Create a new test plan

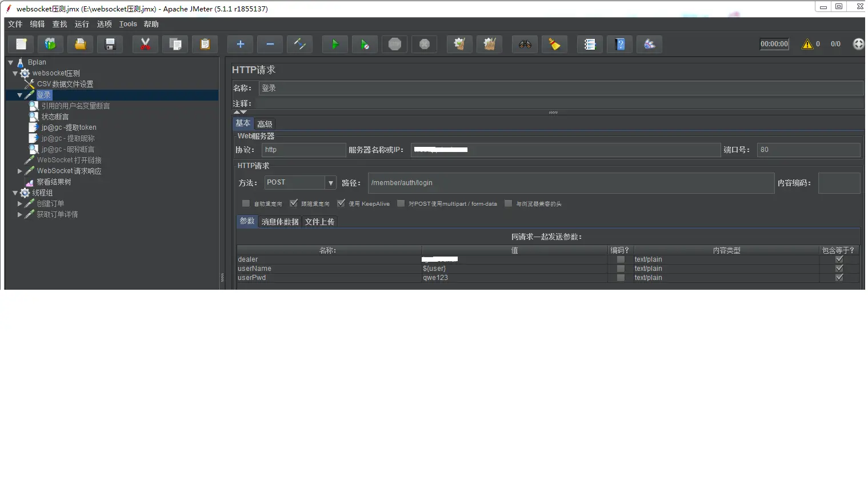click(x=21, y=44)
